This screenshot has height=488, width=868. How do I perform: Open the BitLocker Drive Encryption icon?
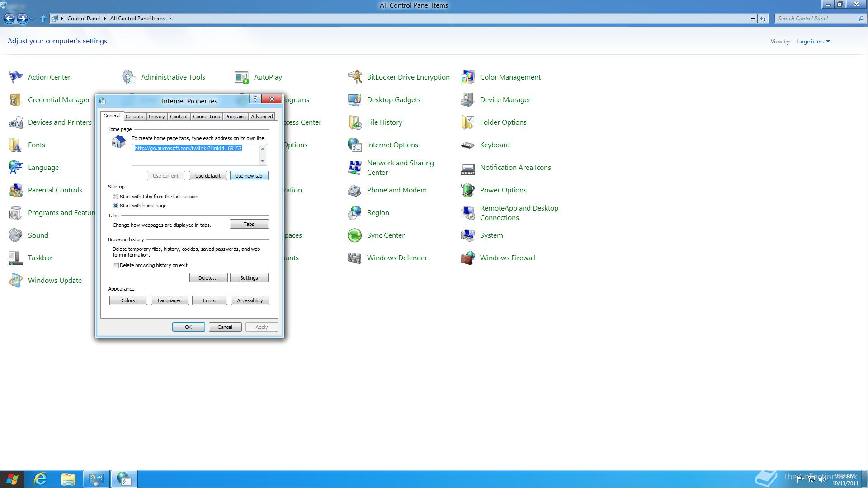coord(355,77)
